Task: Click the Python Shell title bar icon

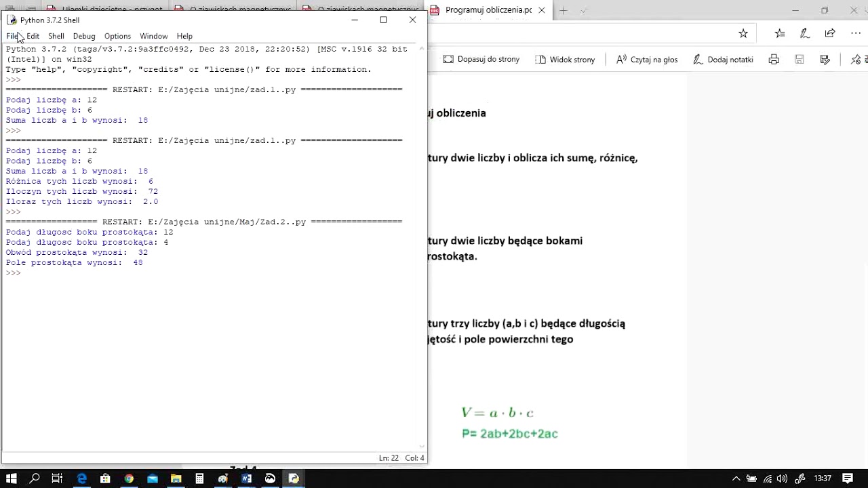Action: tap(12, 20)
